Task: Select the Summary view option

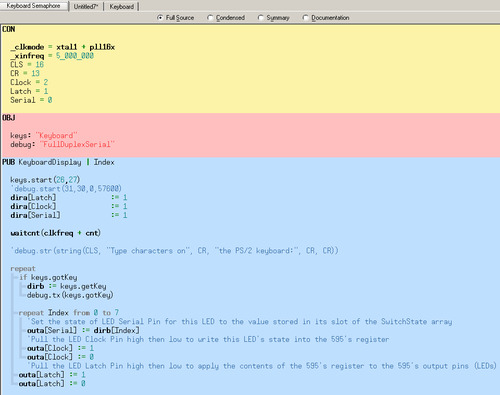Action: [x=274, y=18]
